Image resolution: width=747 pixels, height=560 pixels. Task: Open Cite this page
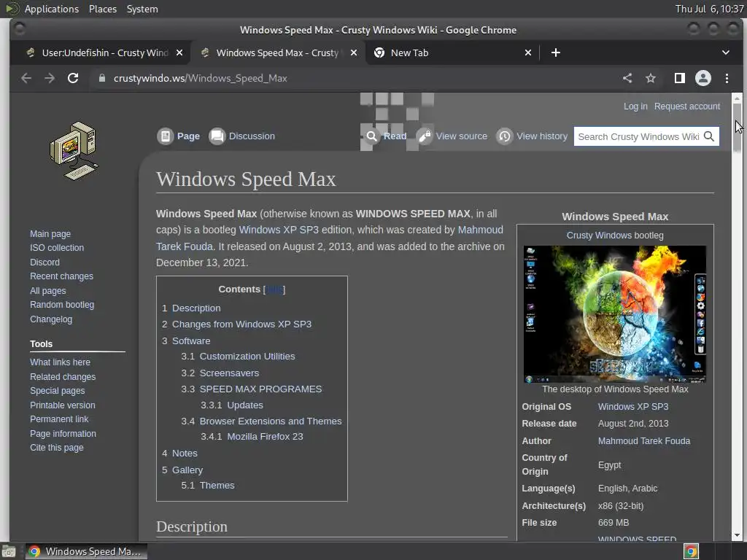tap(57, 448)
